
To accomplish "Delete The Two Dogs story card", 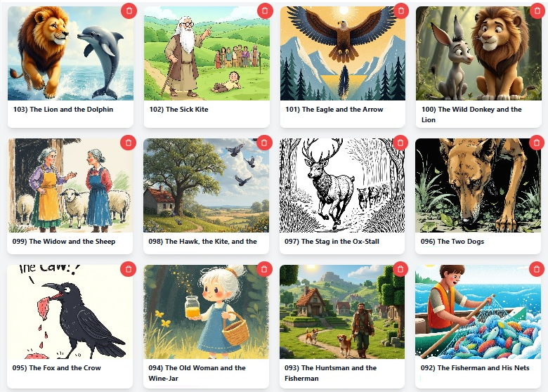I will tap(537, 143).
